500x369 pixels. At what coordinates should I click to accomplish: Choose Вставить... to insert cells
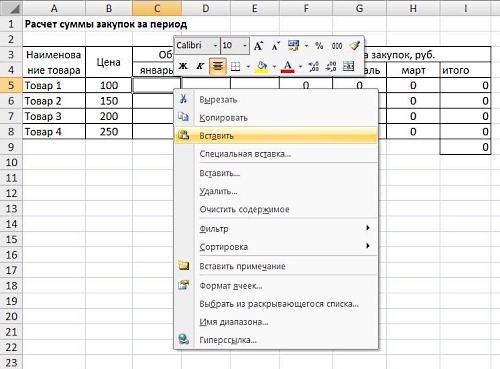click(276, 173)
